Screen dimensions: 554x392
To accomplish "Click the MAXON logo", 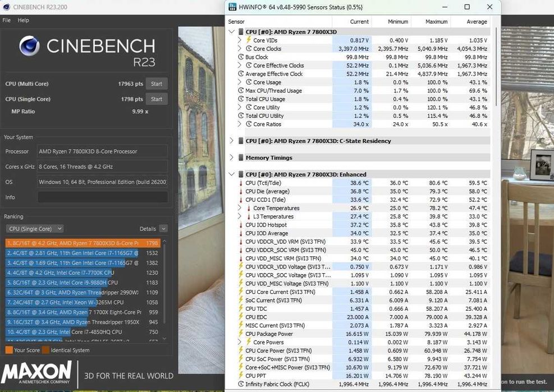I will coord(36,372).
